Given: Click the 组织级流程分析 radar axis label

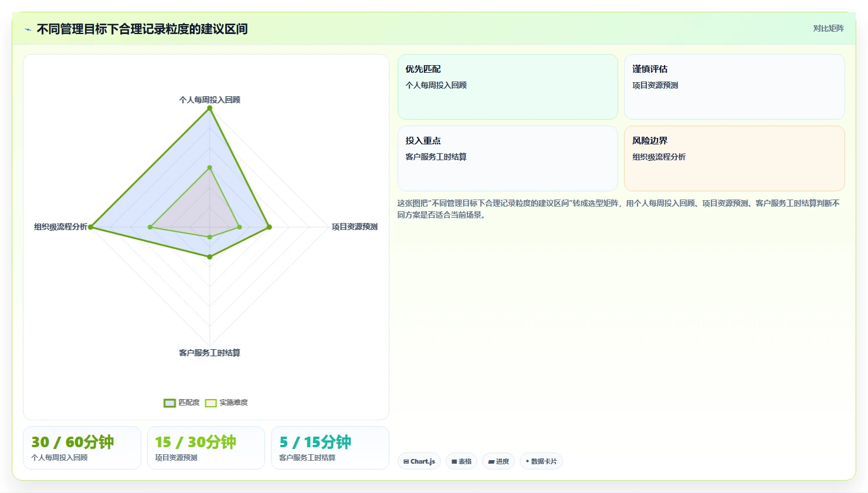Looking at the screenshot, I should coord(60,227).
